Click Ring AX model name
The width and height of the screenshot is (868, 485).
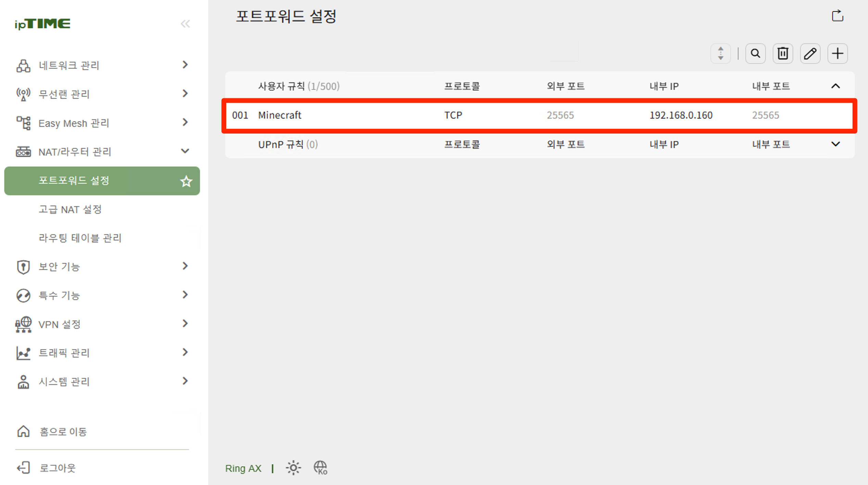pos(243,469)
